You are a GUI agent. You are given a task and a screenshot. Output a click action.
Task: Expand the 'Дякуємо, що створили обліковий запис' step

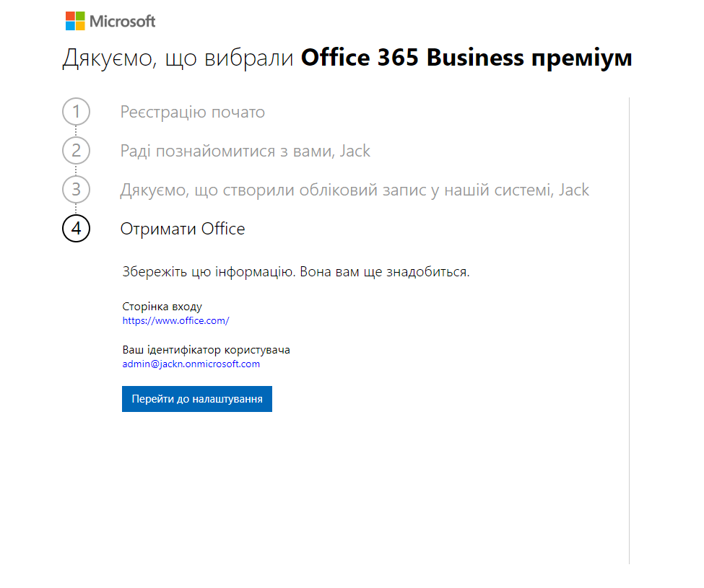point(355,190)
